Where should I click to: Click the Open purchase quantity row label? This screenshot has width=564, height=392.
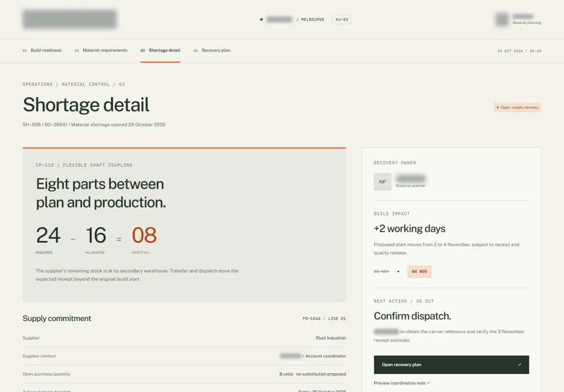point(46,374)
